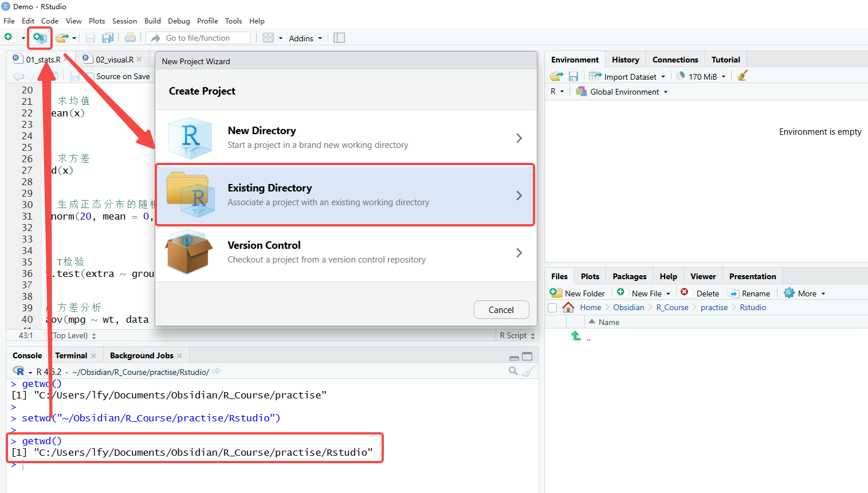Switch to the History tab
Screen dimensions: 868x493
(625, 60)
